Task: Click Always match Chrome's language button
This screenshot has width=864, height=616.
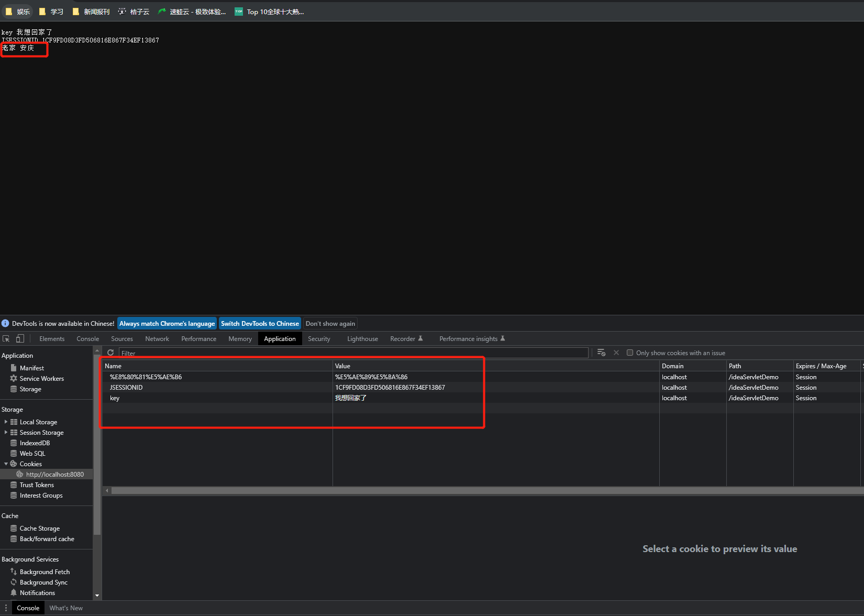Action: (x=167, y=323)
